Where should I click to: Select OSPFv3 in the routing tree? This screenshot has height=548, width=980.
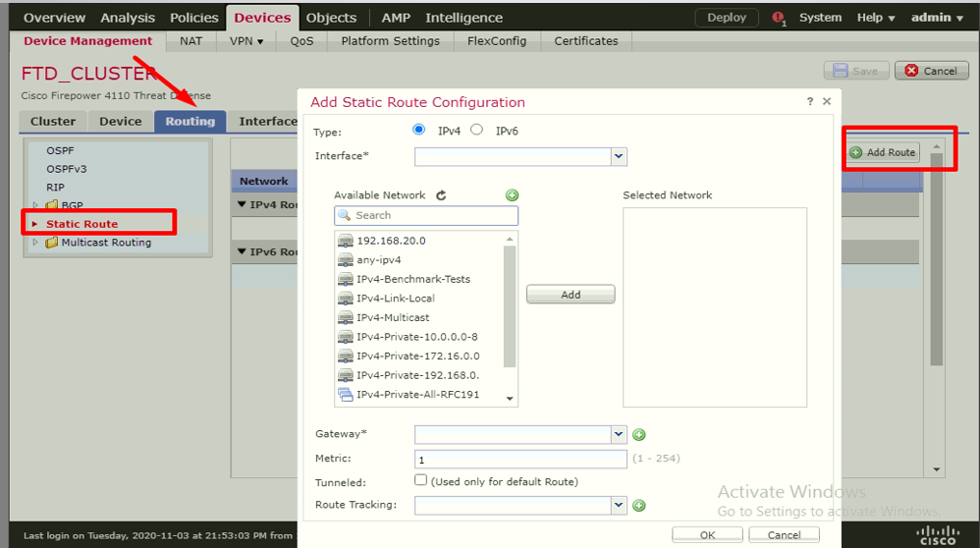coord(66,169)
